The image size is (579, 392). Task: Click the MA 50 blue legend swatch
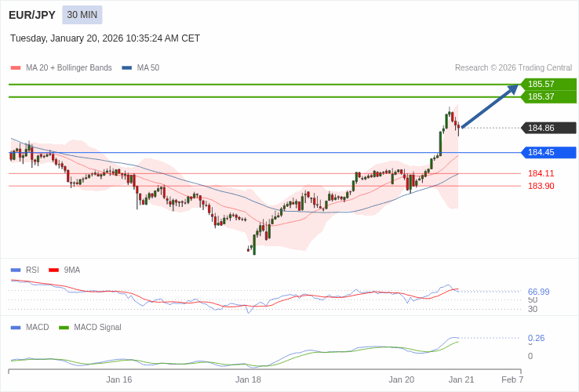(127, 68)
